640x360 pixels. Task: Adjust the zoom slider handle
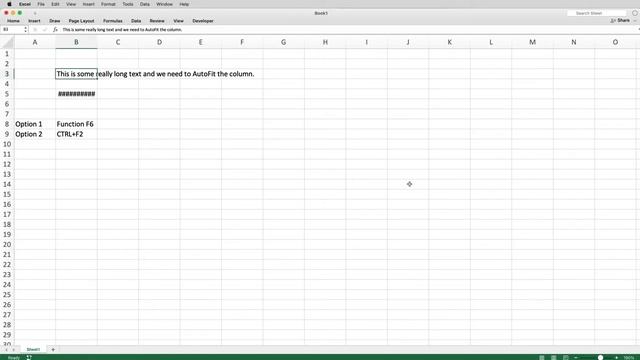(600, 358)
